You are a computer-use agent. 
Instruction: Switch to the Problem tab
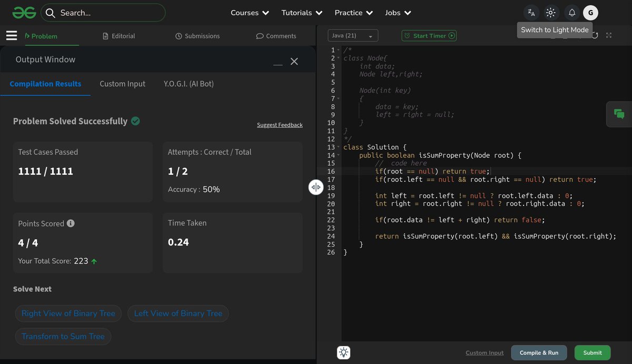click(x=41, y=36)
